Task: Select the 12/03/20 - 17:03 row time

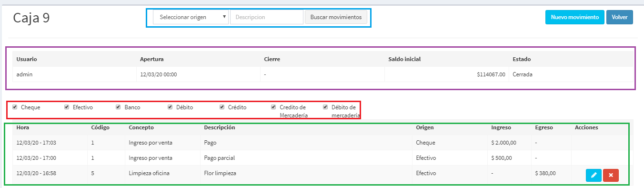Action: pyautogui.click(x=36, y=143)
